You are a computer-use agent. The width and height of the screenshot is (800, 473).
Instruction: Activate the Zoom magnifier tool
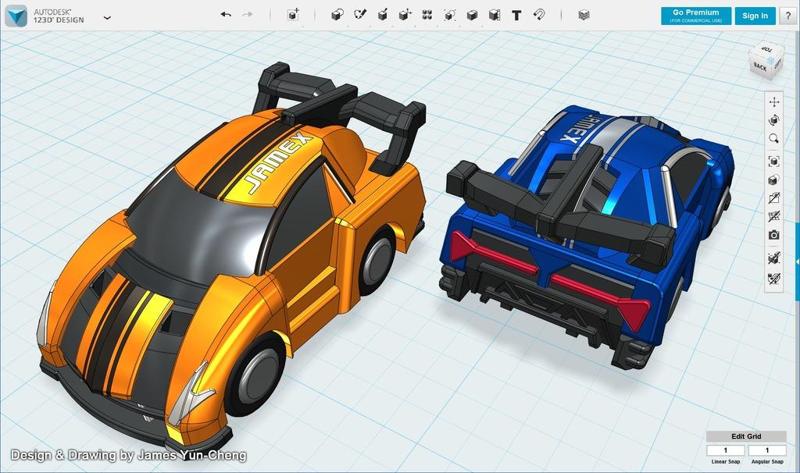[774, 139]
